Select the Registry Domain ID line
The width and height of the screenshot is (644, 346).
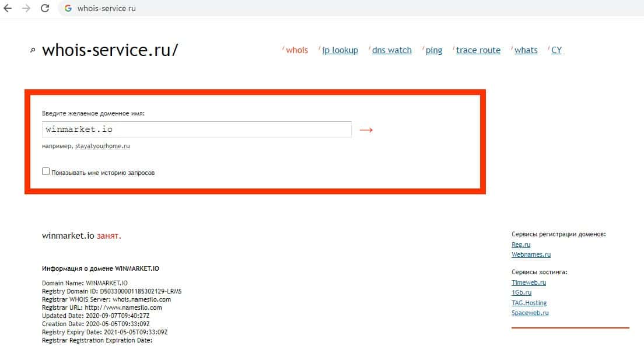pos(112,291)
